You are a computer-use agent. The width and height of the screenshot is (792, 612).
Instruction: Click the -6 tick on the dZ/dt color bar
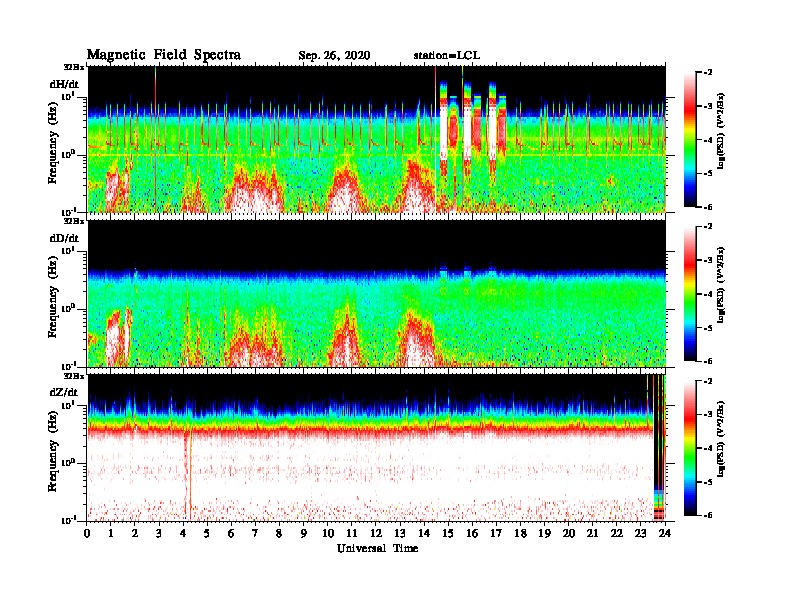(708, 515)
